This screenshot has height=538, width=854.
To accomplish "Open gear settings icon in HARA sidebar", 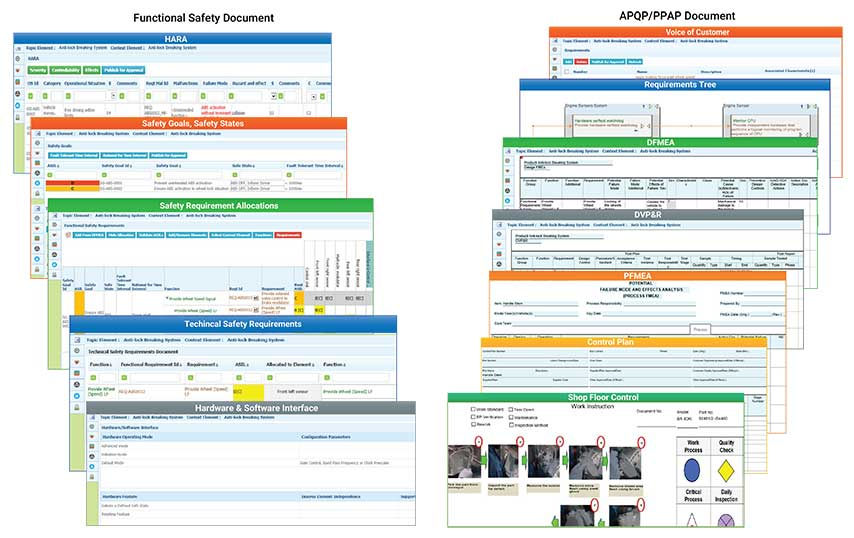I will (x=18, y=59).
